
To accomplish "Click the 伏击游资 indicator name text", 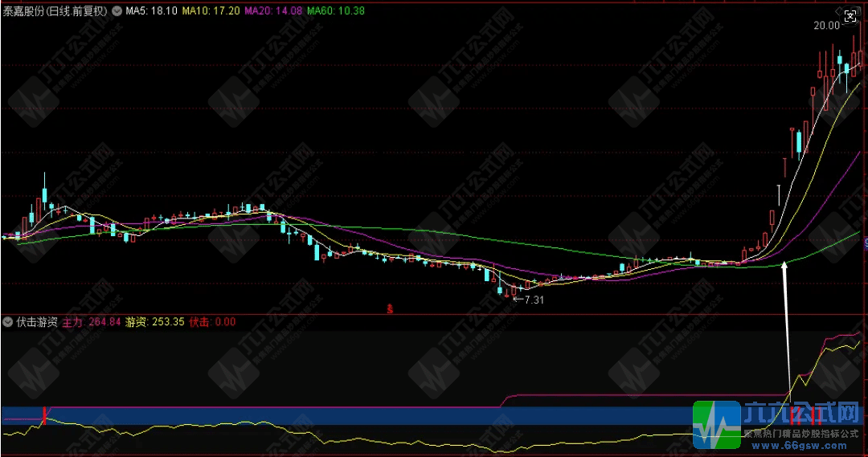I will click(x=37, y=322).
